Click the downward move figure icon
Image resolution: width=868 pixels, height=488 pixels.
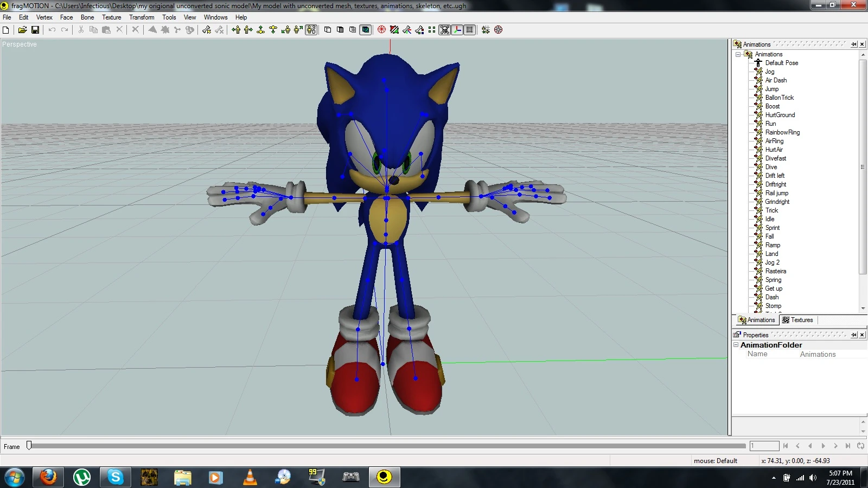tap(273, 30)
